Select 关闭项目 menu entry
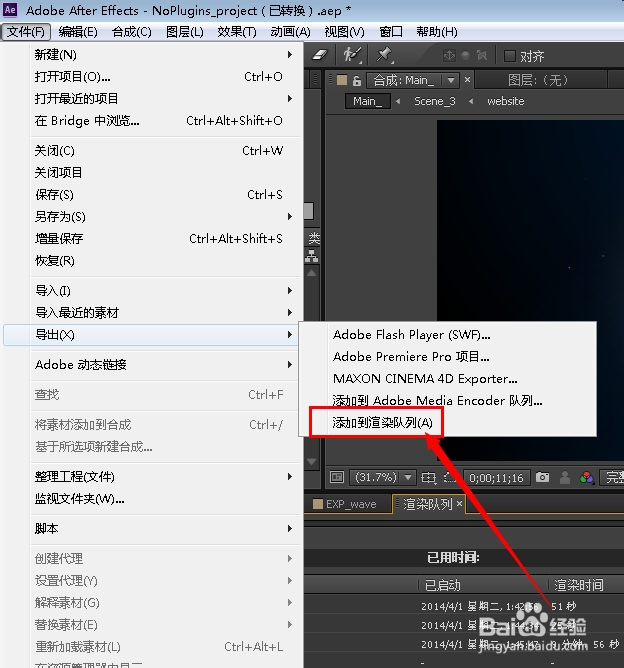Screen dimensions: 624x668 click(x=167, y=173)
